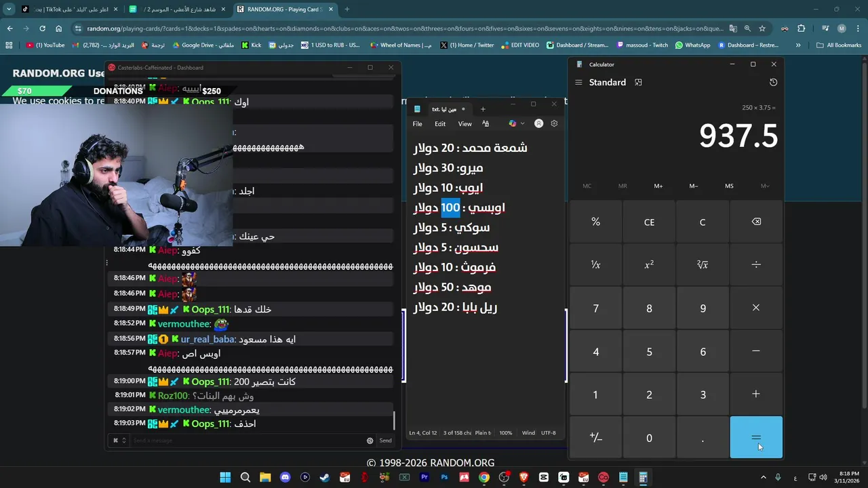Click username Roz100 in chat
This screenshot has height=488, width=868.
click(173, 396)
